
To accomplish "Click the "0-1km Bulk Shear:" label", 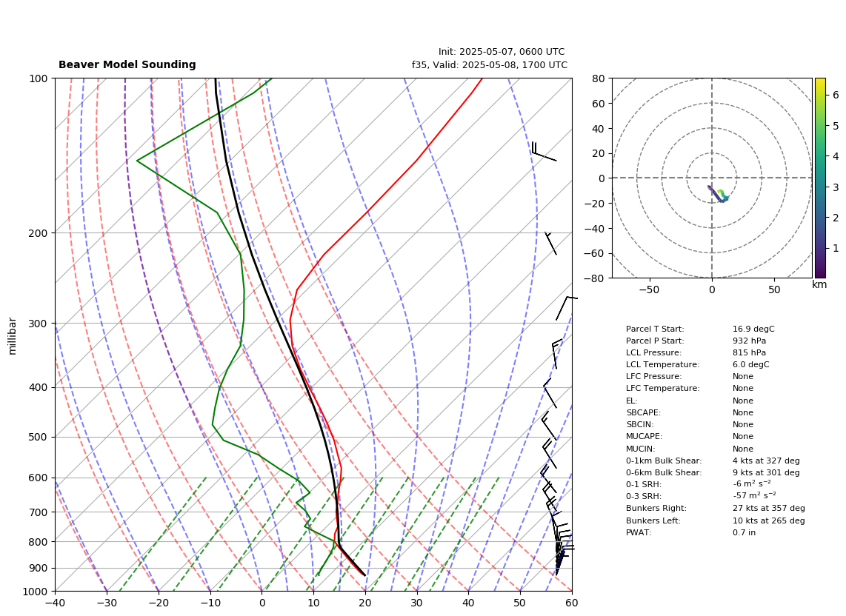I will (x=664, y=461).
